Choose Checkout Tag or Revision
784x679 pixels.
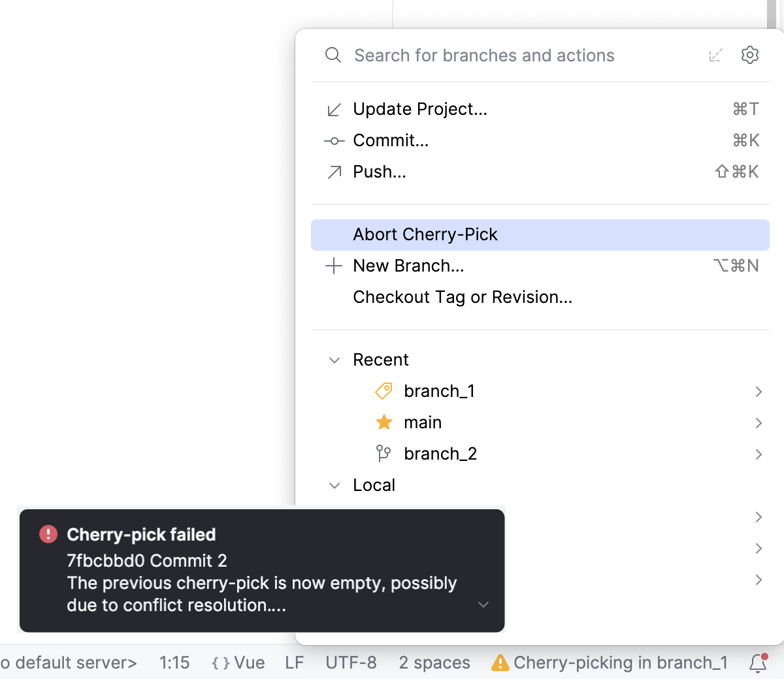click(x=463, y=296)
